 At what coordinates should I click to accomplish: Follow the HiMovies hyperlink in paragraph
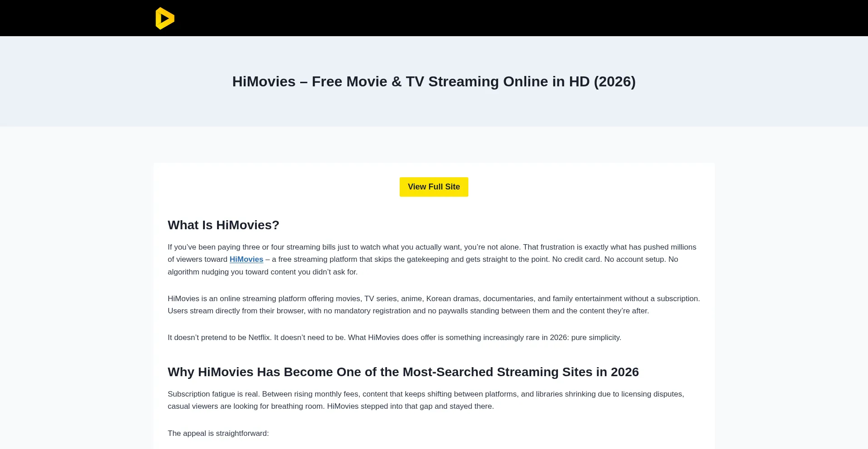[x=246, y=259]
